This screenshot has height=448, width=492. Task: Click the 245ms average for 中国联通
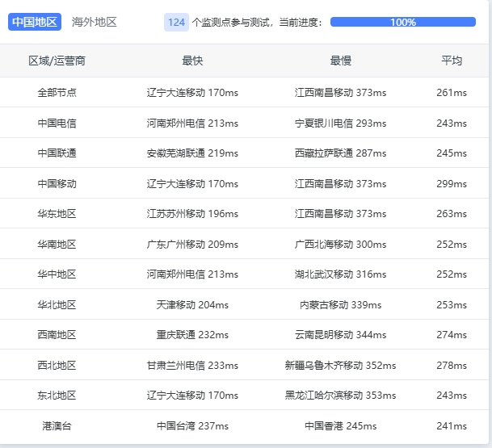pos(452,153)
